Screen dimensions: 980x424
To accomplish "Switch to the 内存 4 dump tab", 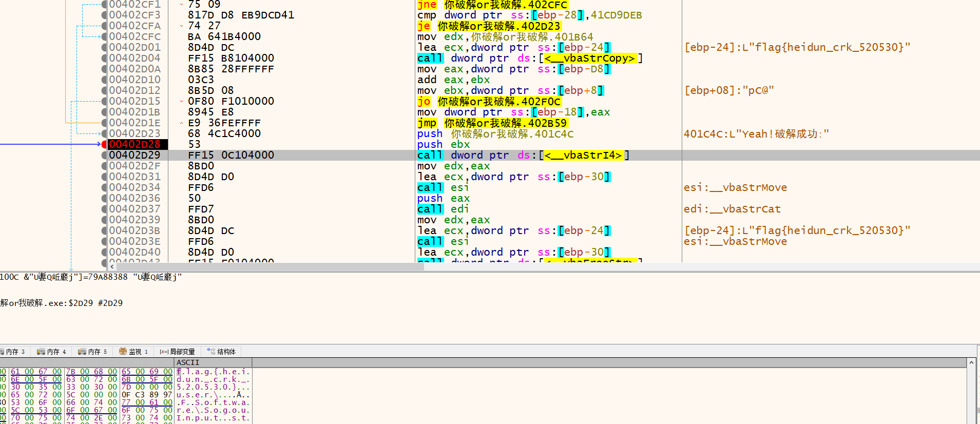I will pyautogui.click(x=51, y=352).
